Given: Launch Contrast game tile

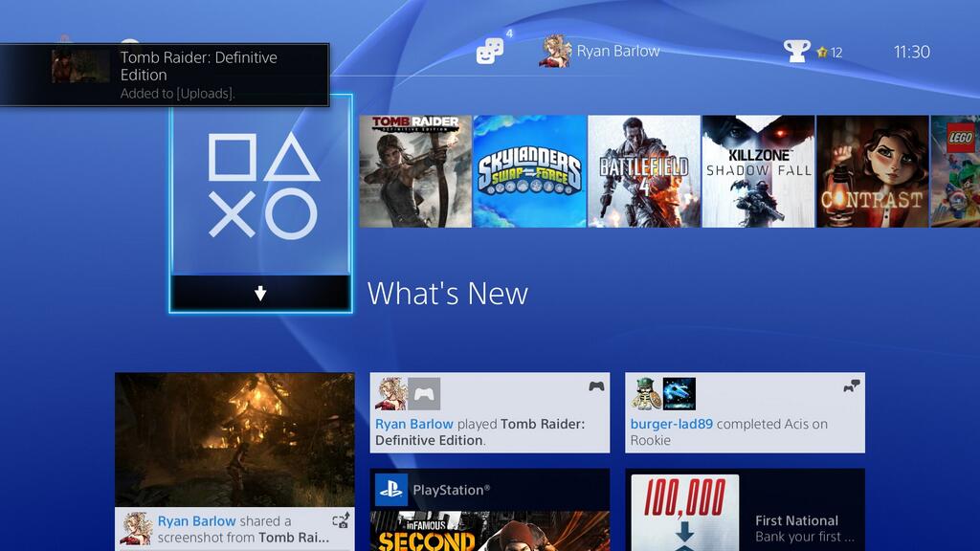Looking at the screenshot, I should pos(873,171).
